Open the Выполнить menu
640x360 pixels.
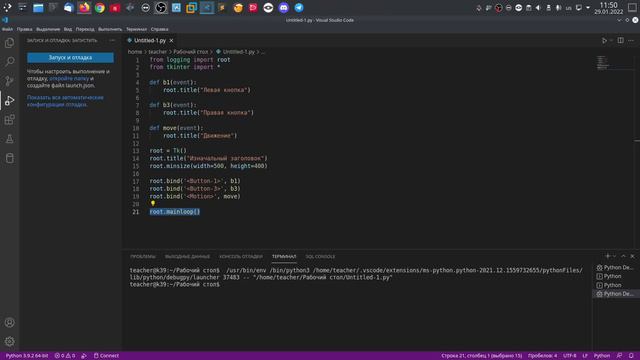[x=110, y=29]
